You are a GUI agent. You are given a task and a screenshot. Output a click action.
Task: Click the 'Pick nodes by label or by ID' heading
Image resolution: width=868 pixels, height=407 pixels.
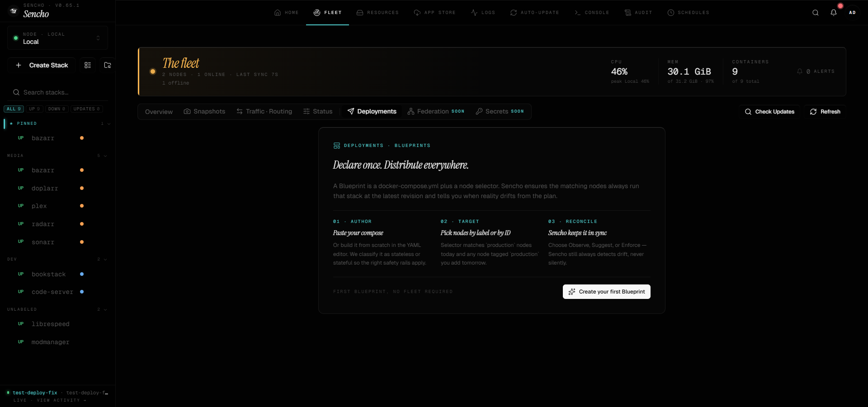(x=476, y=233)
